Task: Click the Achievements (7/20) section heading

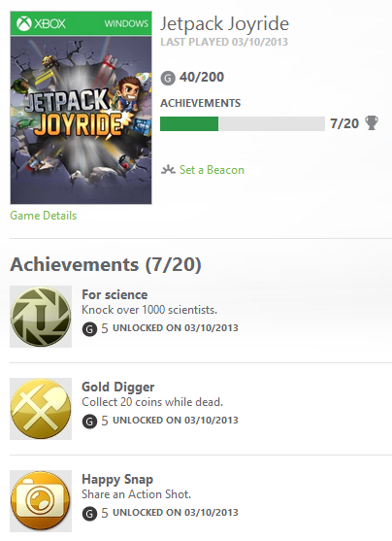Action: pos(106,264)
